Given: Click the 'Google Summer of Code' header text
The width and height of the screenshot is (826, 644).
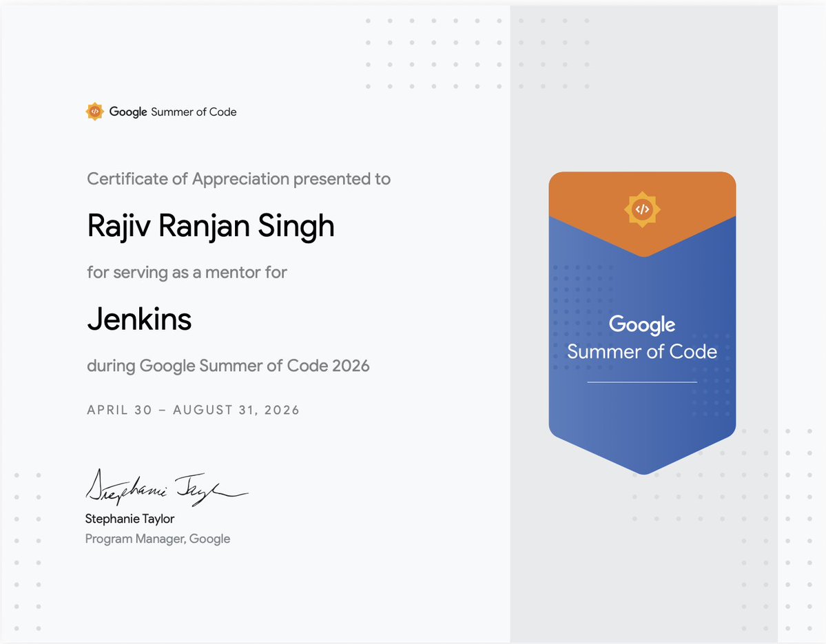Looking at the screenshot, I should 173,112.
